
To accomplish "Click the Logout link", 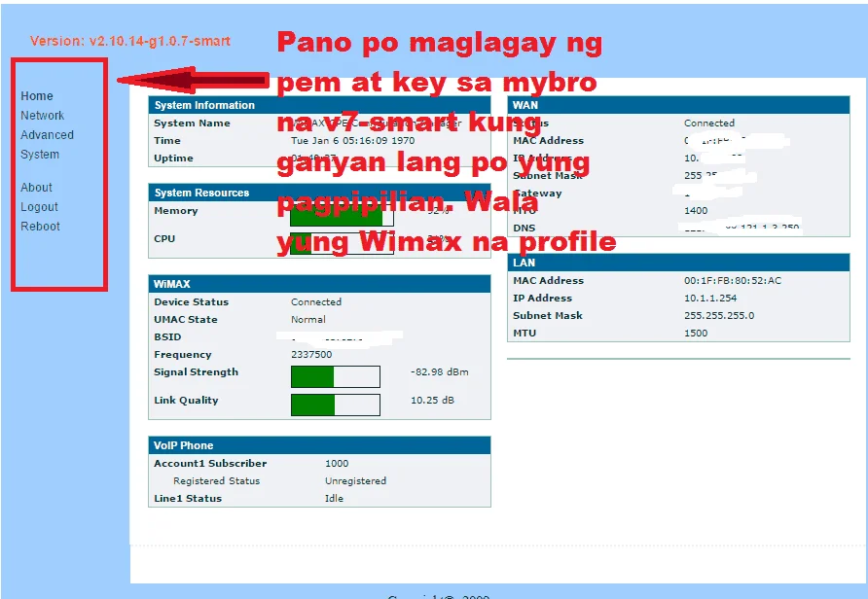I will point(39,207).
